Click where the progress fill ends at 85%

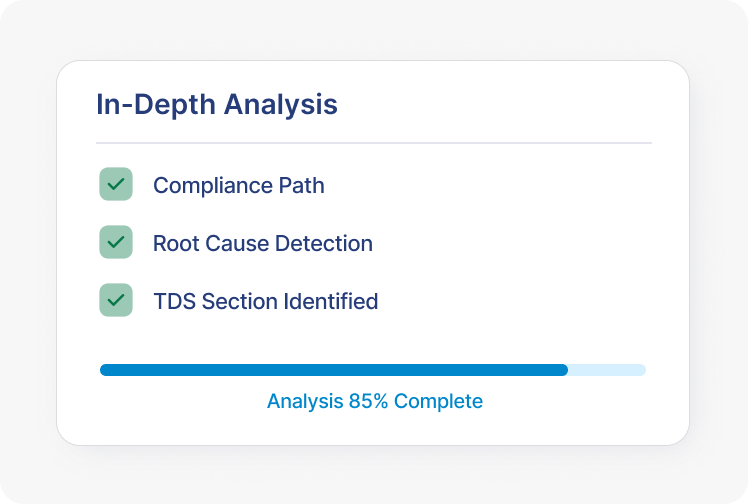(565, 370)
